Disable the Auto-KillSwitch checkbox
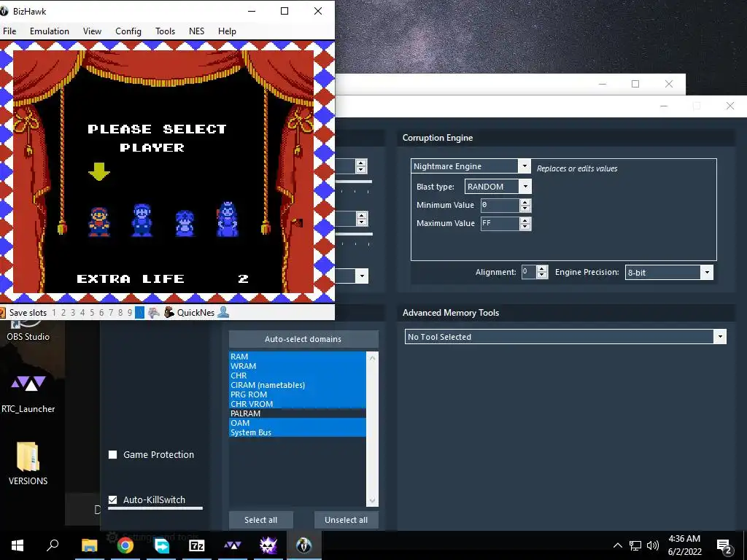 [x=113, y=499]
